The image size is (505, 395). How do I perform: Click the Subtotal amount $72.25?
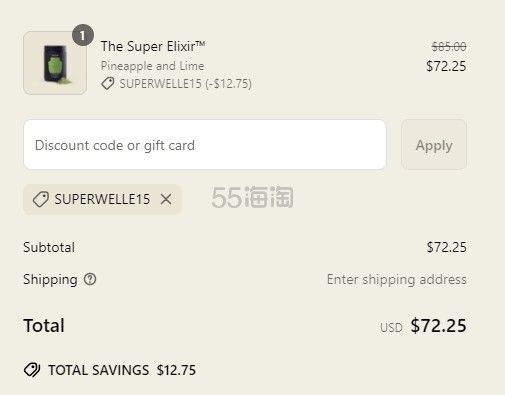(x=446, y=247)
